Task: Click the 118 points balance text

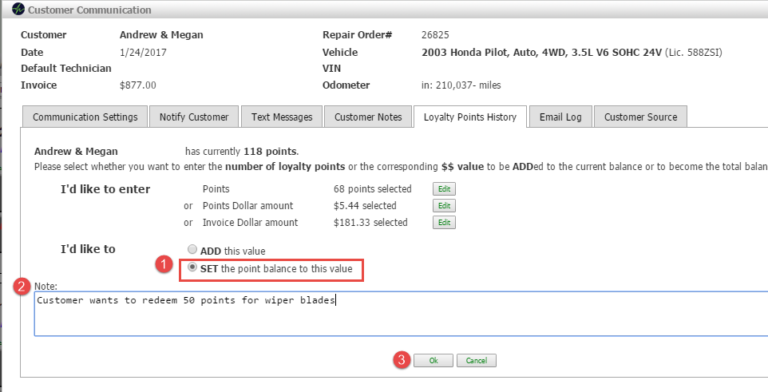Action: tap(271, 151)
